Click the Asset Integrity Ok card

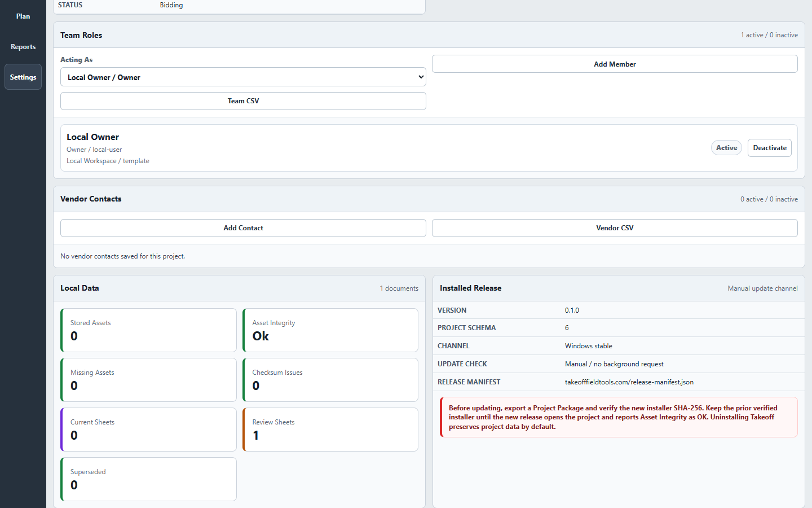330,330
